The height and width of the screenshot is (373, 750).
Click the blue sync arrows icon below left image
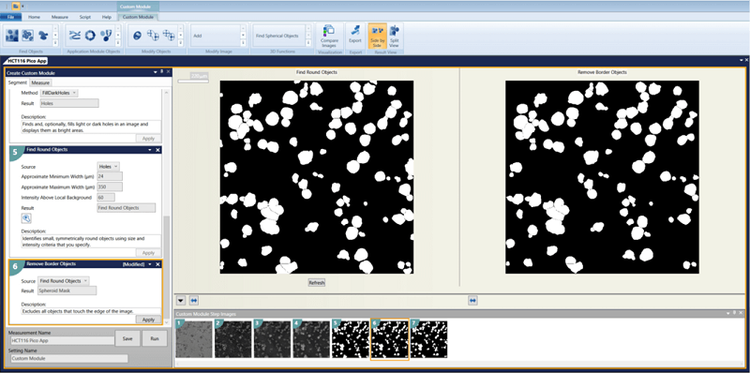[x=194, y=300]
